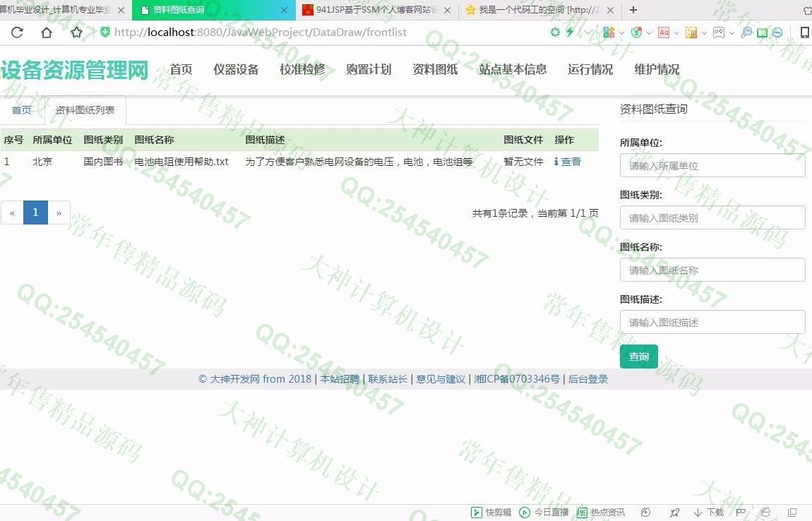This screenshot has width=812, height=521.
Task: Click the 图纸描述 input field
Action: pyautogui.click(x=712, y=323)
